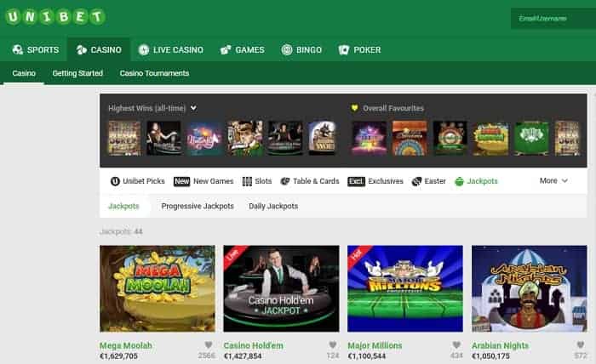Viewport: 596px width, 364px height.
Task: Click the New badge icon
Action: point(181,181)
